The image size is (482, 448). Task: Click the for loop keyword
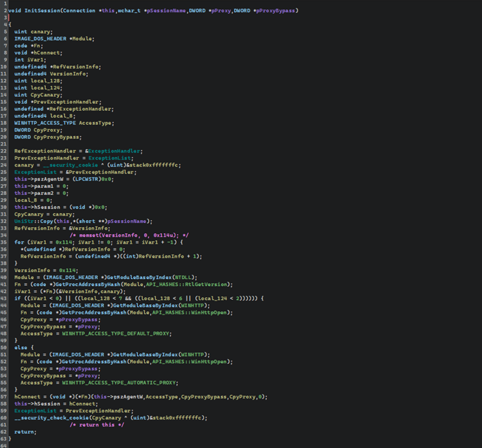click(x=18, y=242)
